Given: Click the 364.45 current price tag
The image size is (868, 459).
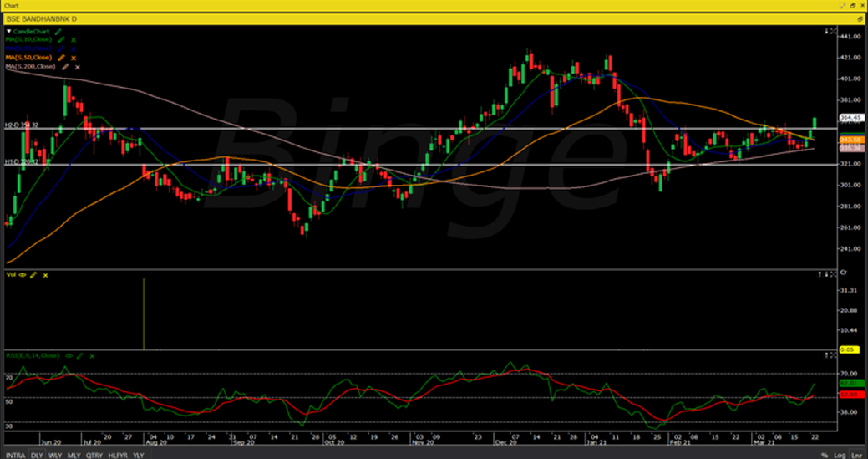Looking at the screenshot, I should [850, 117].
